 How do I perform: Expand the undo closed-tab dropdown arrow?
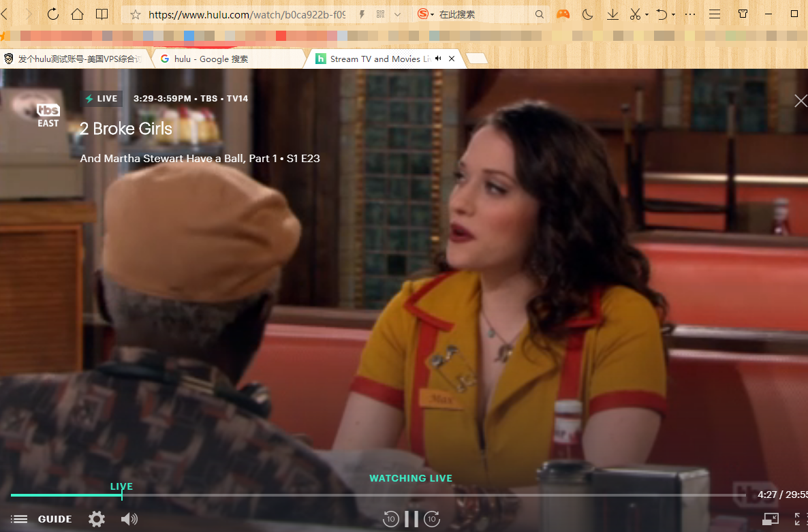[x=674, y=14]
